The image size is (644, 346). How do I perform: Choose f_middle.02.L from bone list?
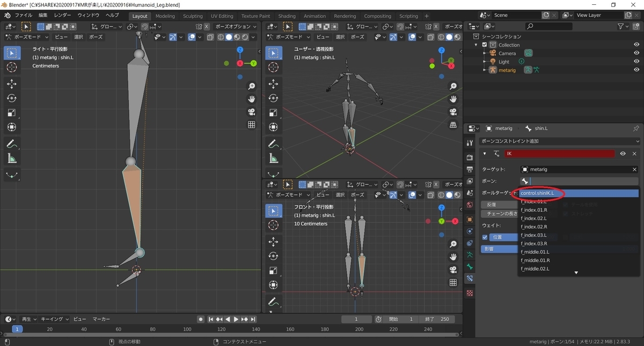(579, 269)
